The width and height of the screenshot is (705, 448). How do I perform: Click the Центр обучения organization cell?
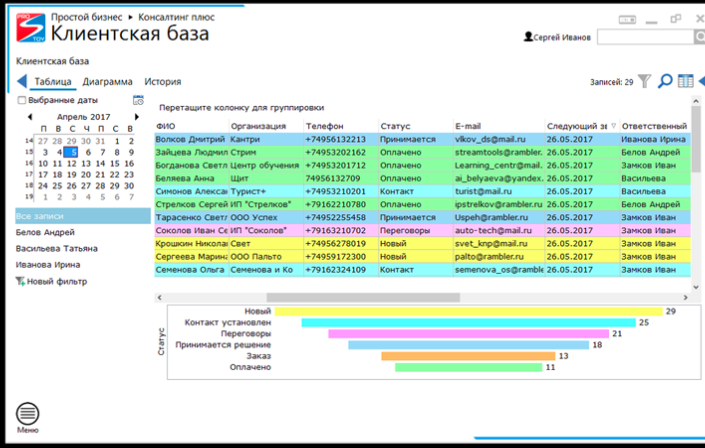[266, 165]
